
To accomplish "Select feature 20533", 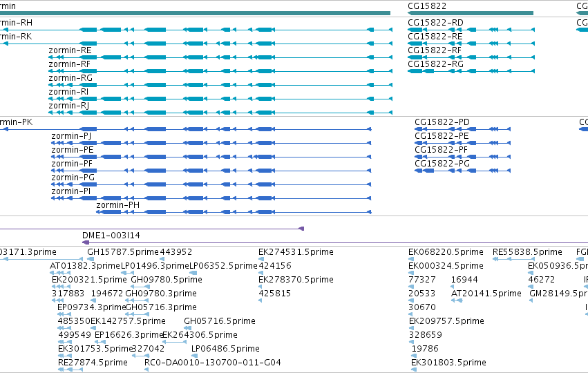I will 422,294.
